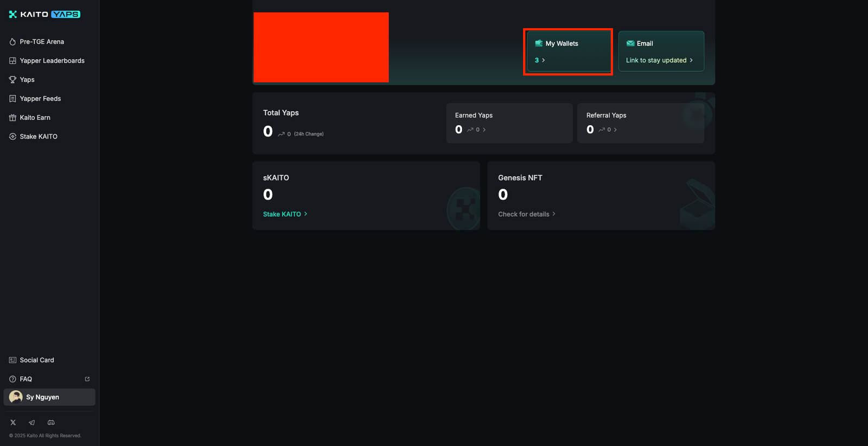Select Stake KAITO in sidebar
The image size is (868, 446).
coord(39,137)
